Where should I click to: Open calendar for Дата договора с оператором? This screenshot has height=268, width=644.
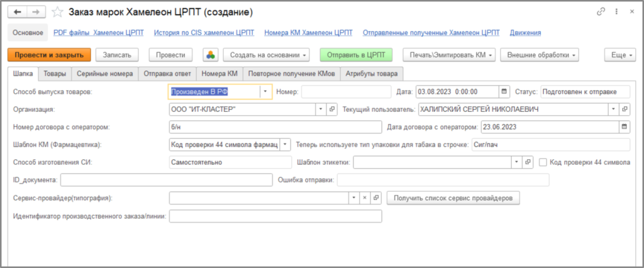[624, 126]
